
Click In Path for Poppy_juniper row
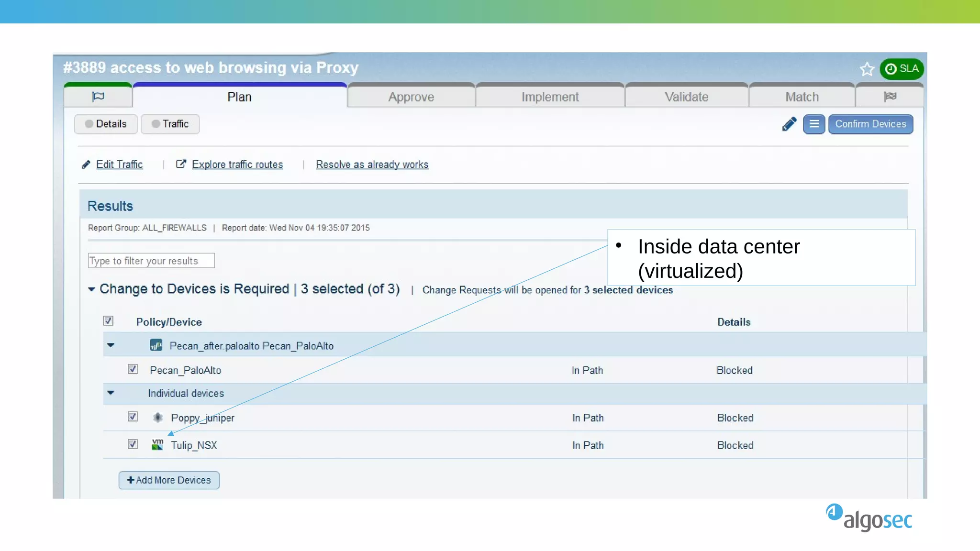pos(588,418)
